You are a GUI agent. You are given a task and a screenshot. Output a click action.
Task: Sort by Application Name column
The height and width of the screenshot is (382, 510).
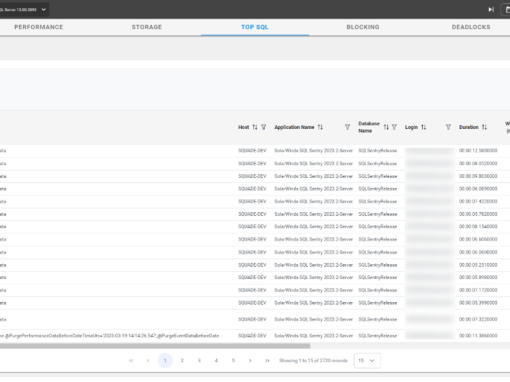(320, 127)
